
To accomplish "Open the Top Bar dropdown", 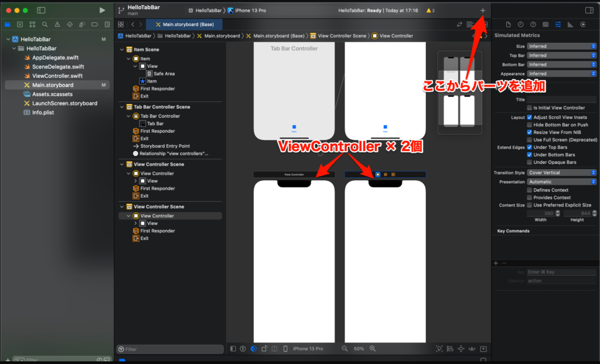I will [561, 55].
